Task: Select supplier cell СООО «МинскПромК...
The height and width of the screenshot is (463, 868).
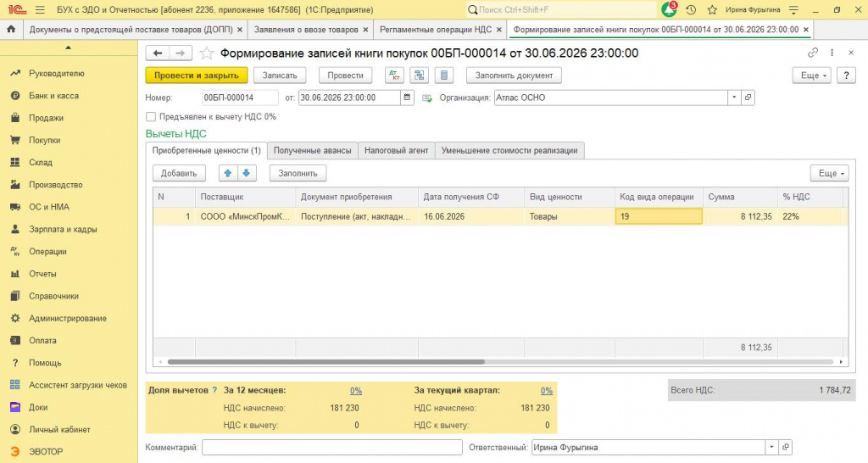Action: click(x=245, y=216)
